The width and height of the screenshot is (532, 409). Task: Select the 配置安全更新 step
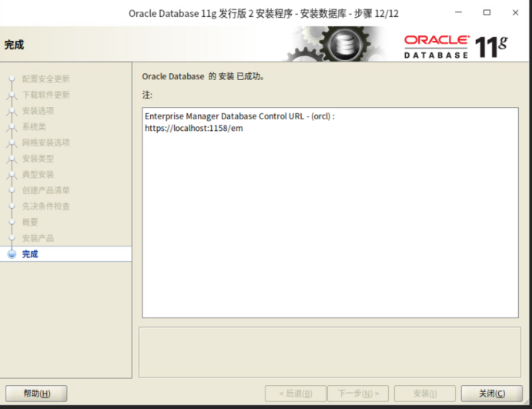(45, 79)
